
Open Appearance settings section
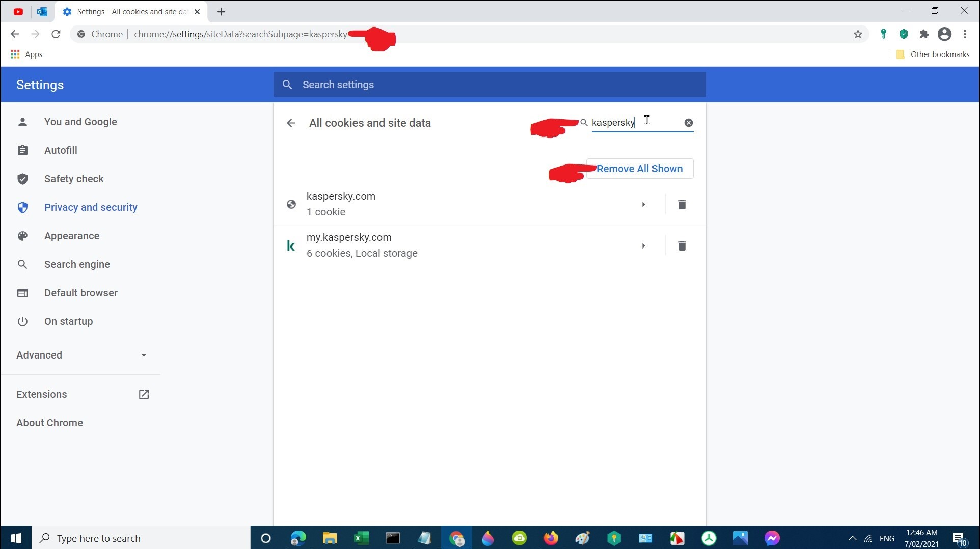point(72,236)
